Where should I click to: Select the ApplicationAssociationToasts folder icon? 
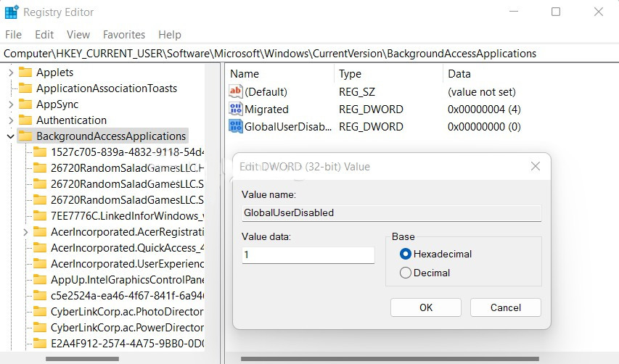point(25,88)
